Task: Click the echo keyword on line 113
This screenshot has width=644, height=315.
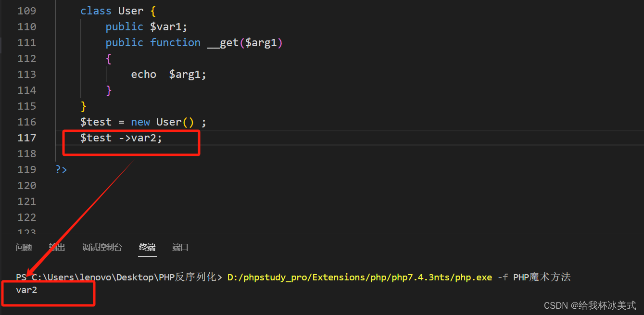Action: point(143,74)
